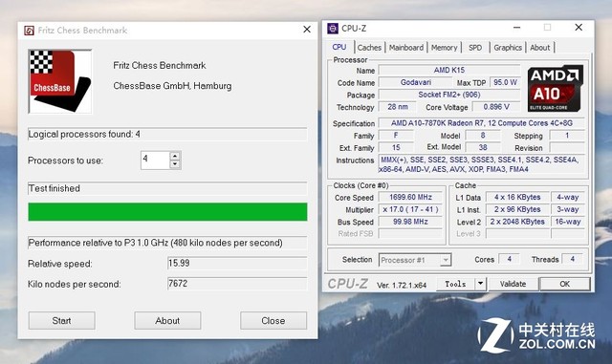Click the Ext. Model value 38
612x364 pixels.
pos(483,147)
